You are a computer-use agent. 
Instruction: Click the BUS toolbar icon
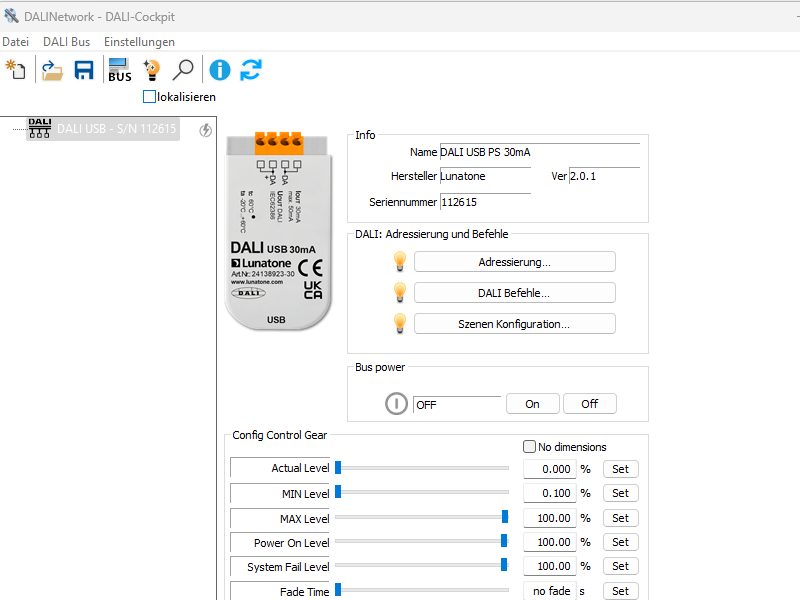[x=120, y=70]
